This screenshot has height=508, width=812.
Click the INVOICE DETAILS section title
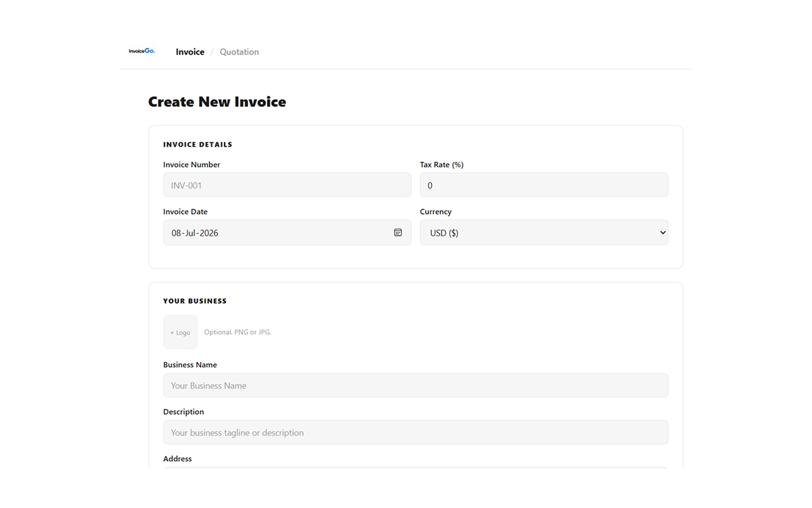(198, 145)
